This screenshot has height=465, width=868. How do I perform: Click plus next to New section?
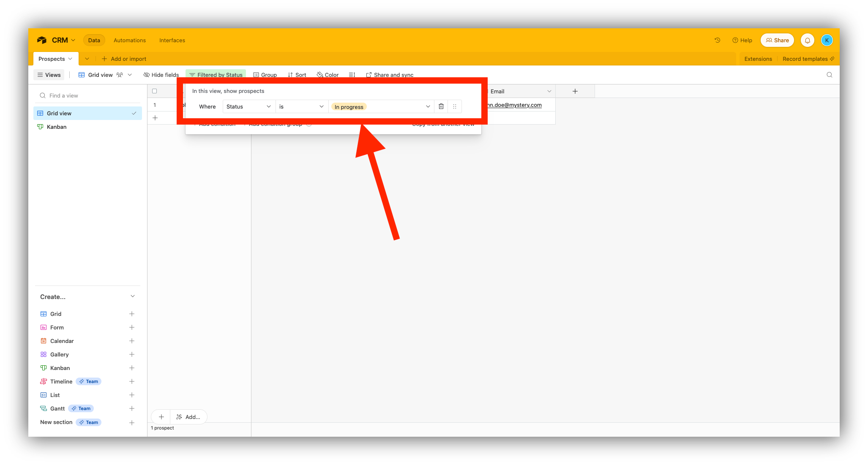(x=132, y=423)
